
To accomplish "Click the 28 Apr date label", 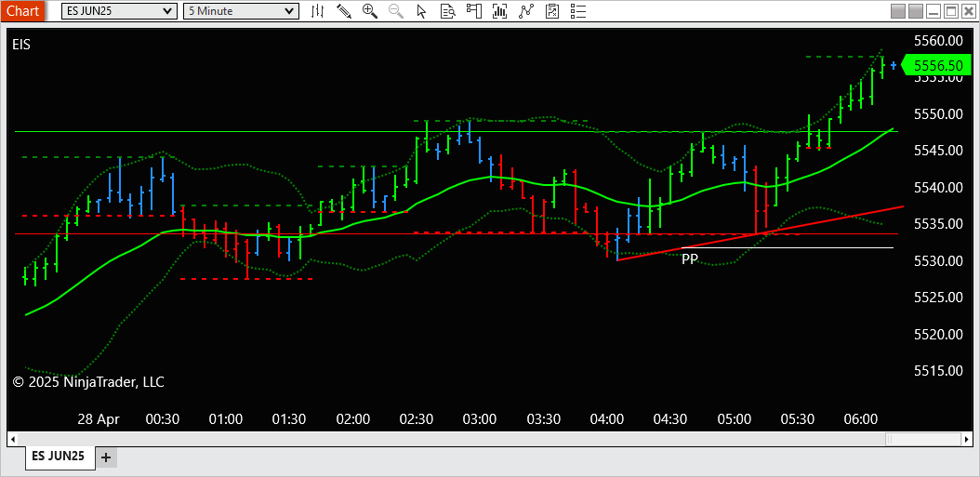I will [99, 418].
